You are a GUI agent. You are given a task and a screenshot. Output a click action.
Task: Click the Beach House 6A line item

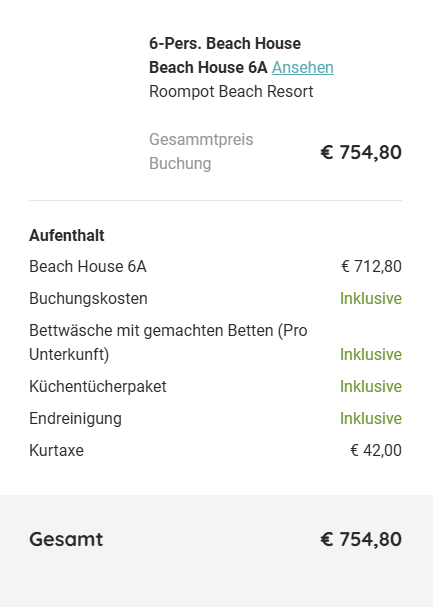[88, 267]
